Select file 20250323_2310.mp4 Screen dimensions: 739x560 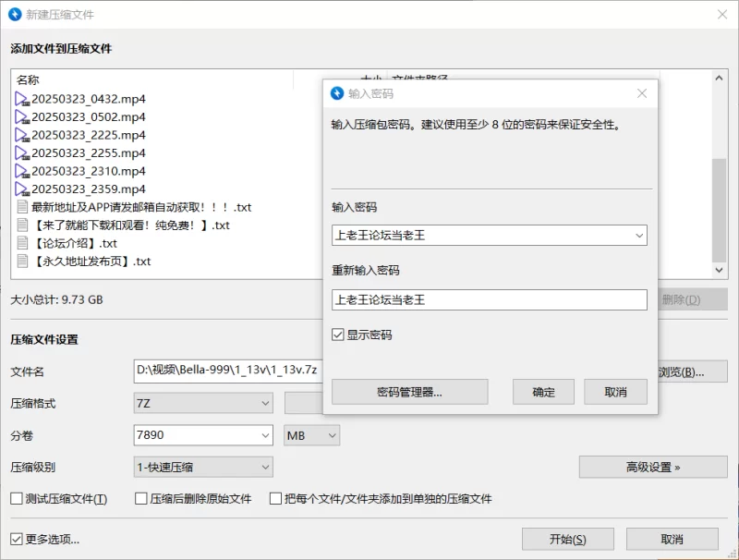(x=88, y=171)
